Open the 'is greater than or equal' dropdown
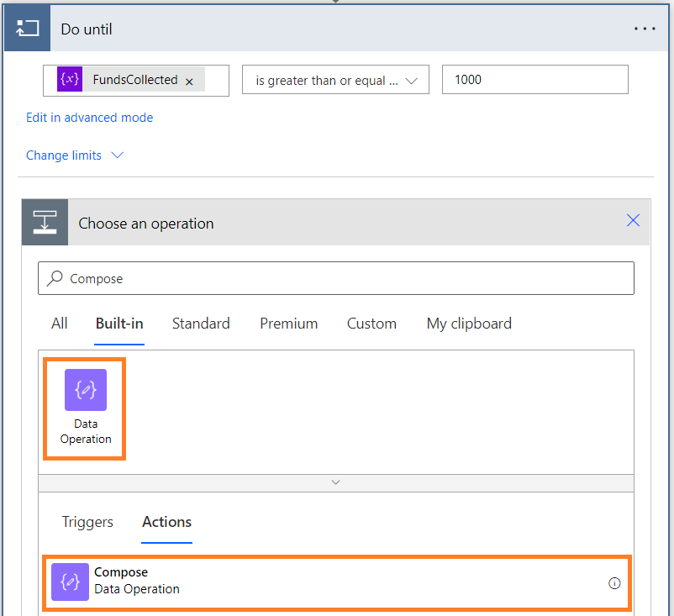674x616 pixels. (335, 81)
